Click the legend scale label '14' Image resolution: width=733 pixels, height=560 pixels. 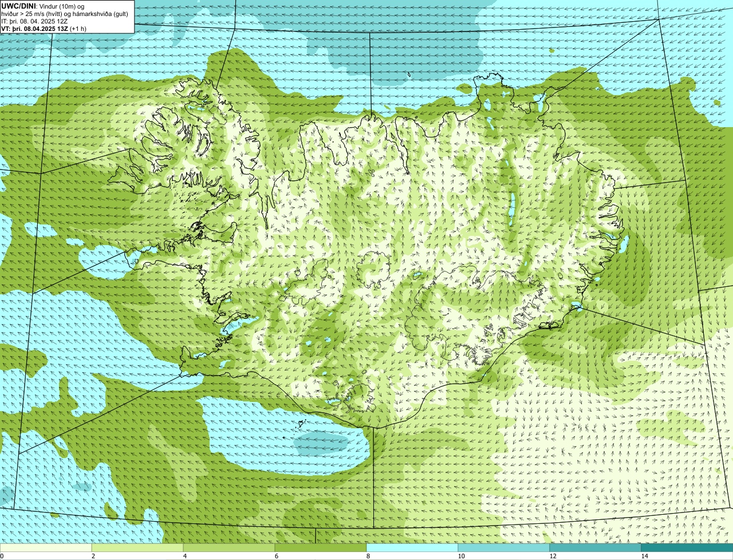point(645,556)
